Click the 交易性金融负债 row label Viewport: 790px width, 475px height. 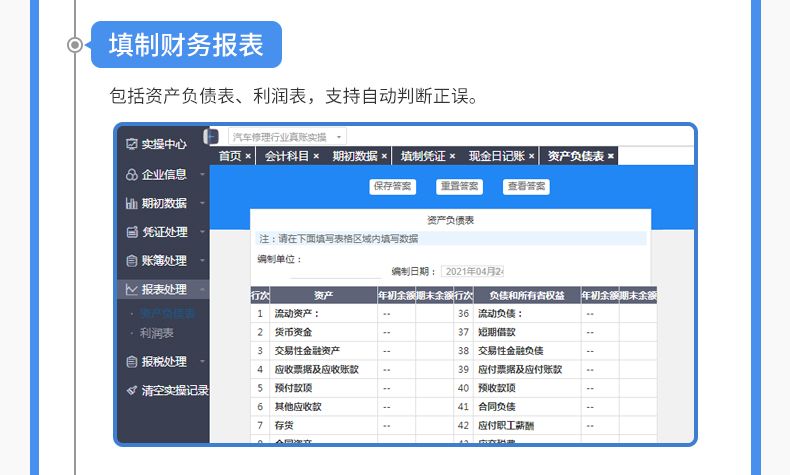[511, 351]
